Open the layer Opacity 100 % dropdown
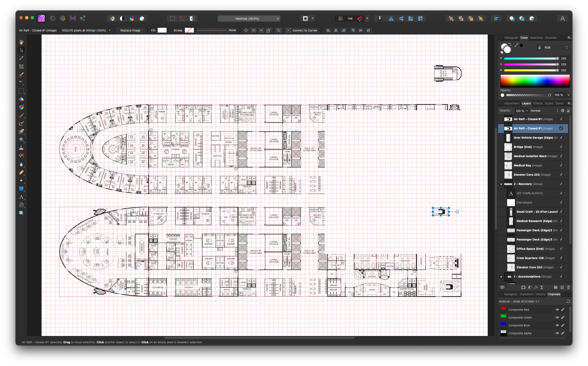 tap(521, 111)
